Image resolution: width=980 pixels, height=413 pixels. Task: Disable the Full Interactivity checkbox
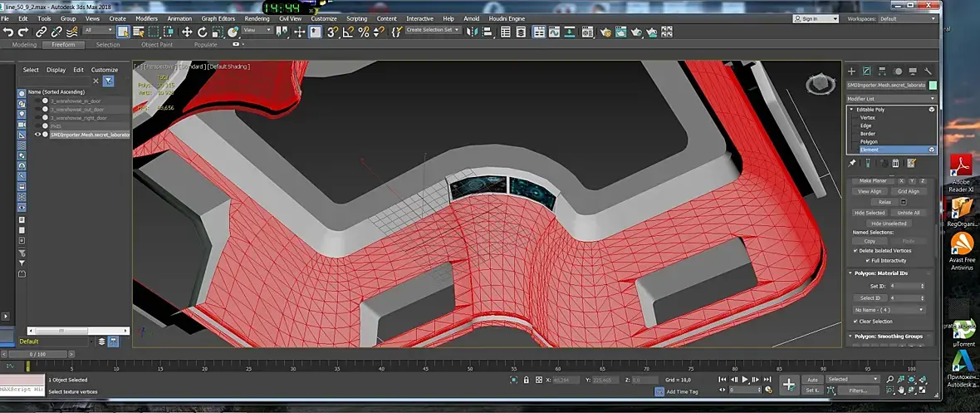[868, 260]
